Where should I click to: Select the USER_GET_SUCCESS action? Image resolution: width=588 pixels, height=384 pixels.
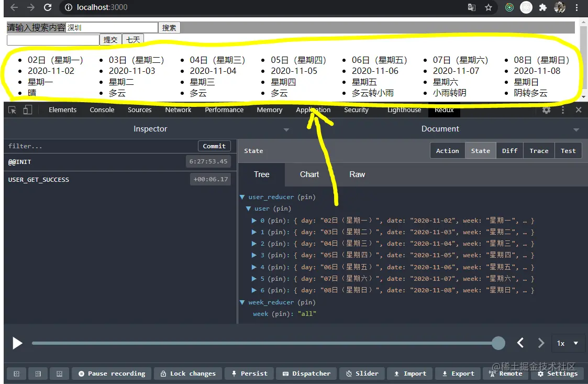tap(119, 179)
